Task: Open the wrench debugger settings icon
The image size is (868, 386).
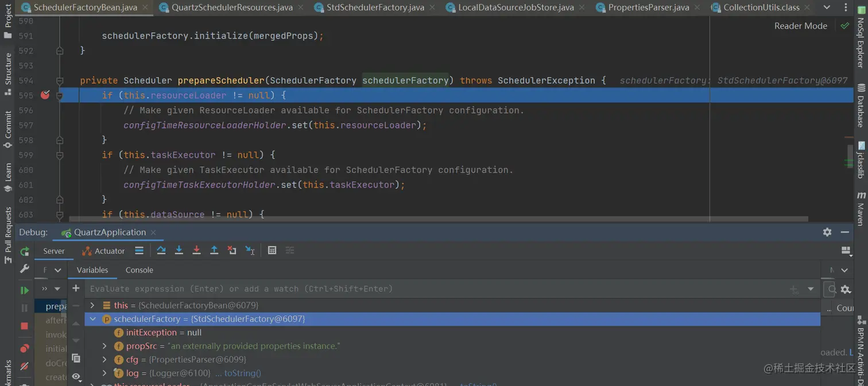Action: tap(25, 268)
